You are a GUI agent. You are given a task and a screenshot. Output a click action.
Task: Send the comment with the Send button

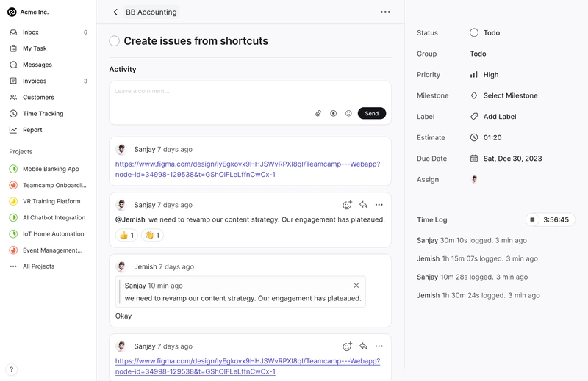(372, 113)
